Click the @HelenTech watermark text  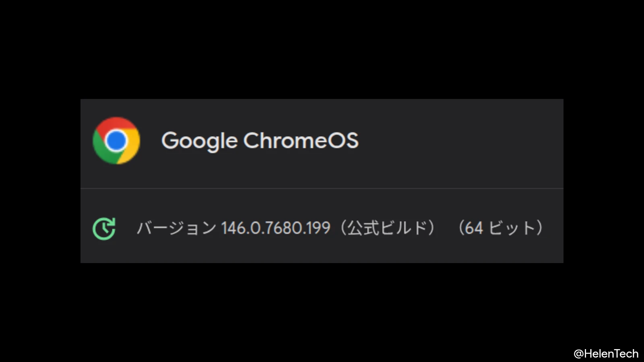pos(606,353)
